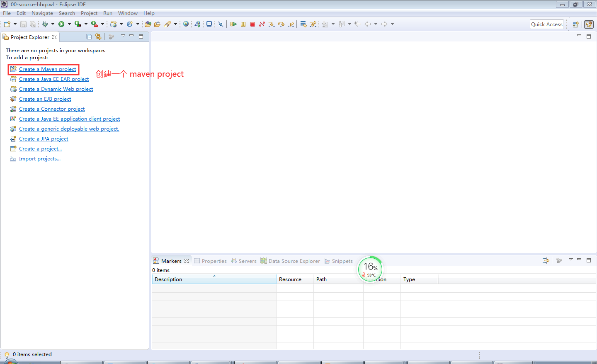This screenshot has width=597, height=364.
Task: Click the Save icon in toolbar
Action: [23, 24]
